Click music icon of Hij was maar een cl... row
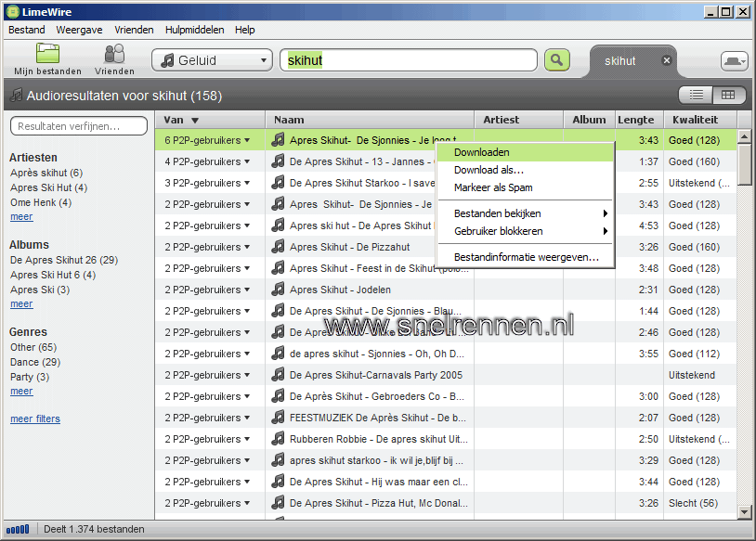The image size is (756, 541). (x=278, y=482)
